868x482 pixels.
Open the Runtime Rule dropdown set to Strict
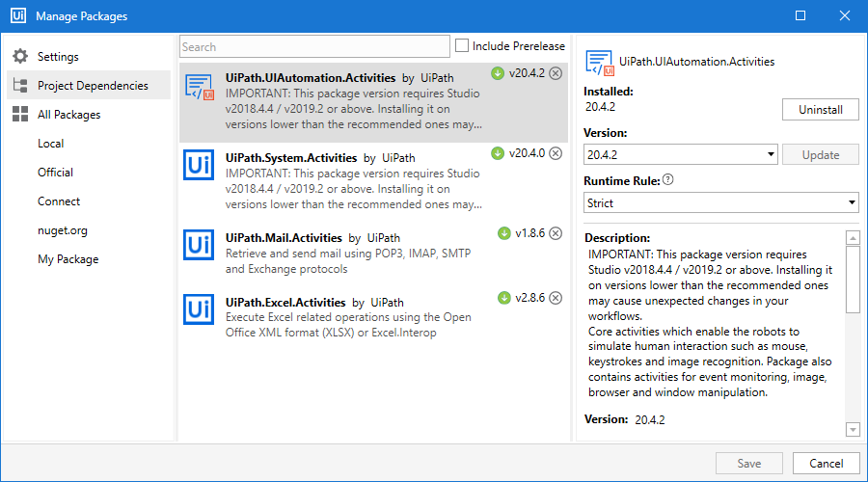click(x=720, y=202)
